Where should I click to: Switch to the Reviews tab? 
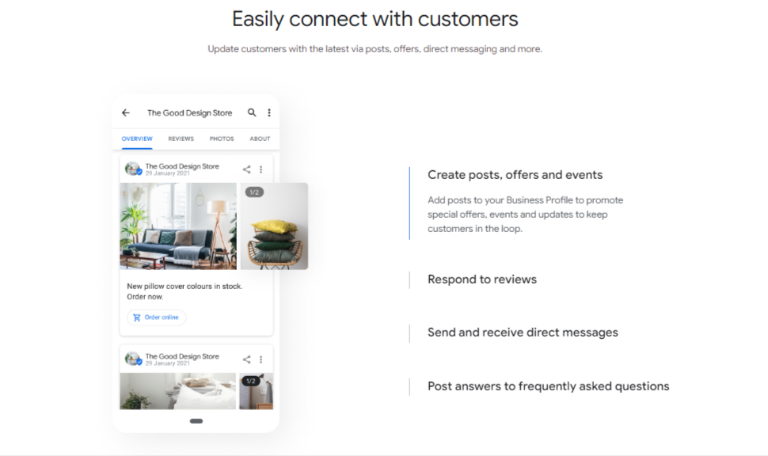pyautogui.click(x=181, y=139)
